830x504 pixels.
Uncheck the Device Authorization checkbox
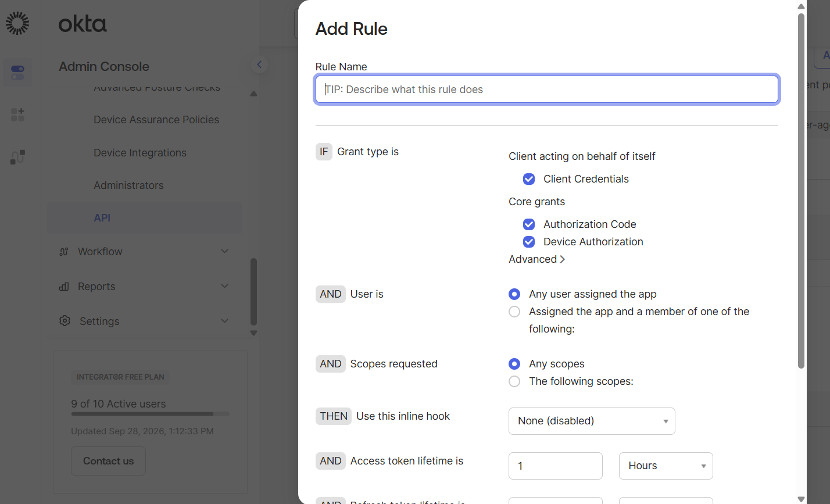point(529,242)
